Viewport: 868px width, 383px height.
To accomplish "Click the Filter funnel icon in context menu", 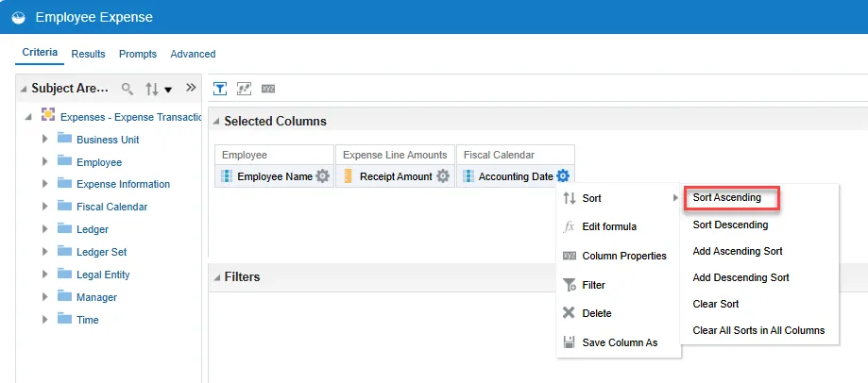I will [x=570, y=285].
